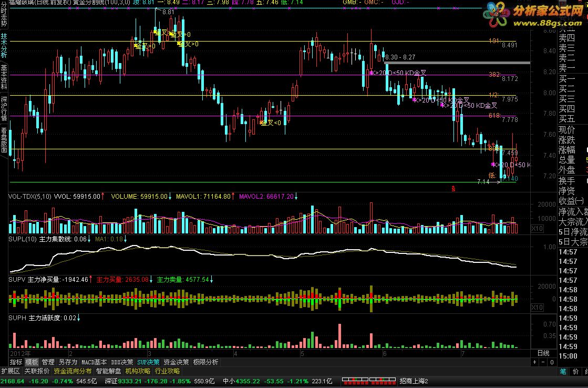Click the 主力买量: 2635.08 value
This screenshot has width=588, height=388.
click(x=122, y=280)
